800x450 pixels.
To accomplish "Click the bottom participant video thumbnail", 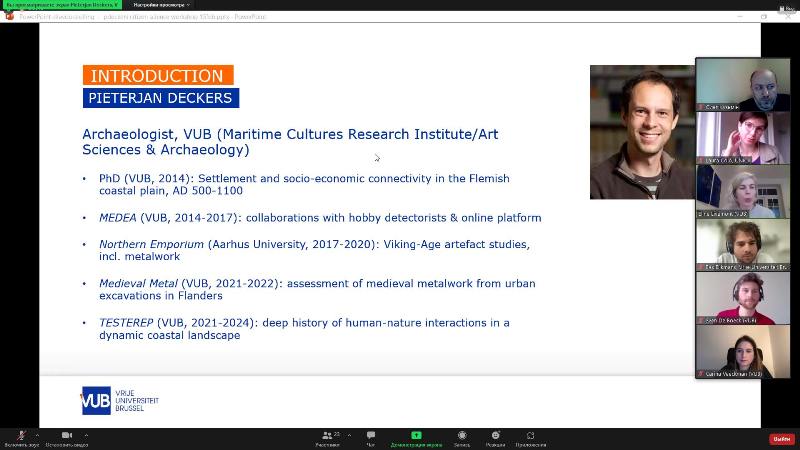I will click(x=742, y=352).
